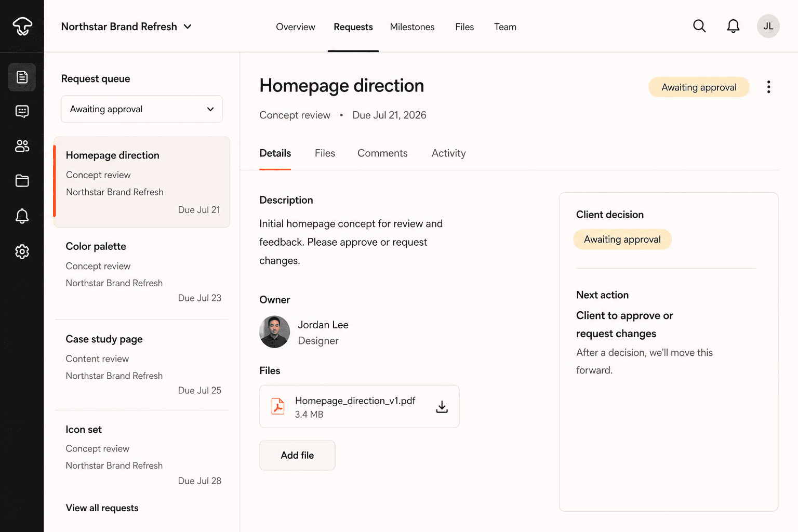Select the Homepage direction request card
The width and height of the screenshot is (798, 532).
pyautogui.click(x=142, y=182)
